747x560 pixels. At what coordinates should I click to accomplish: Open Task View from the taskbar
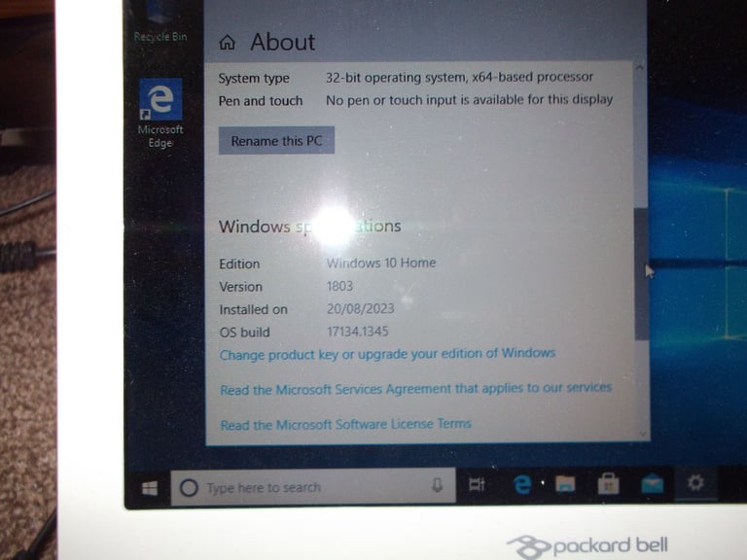coord(477,485)
